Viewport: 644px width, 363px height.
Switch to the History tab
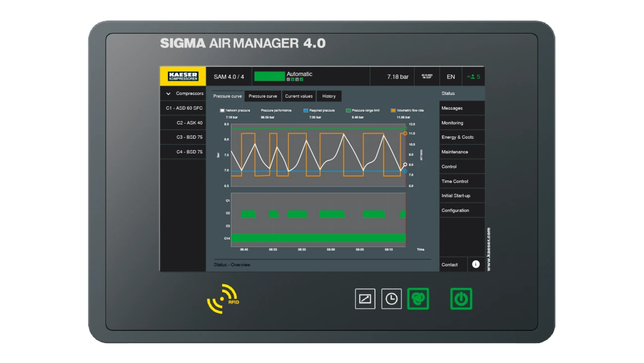[x=329, y=96]
